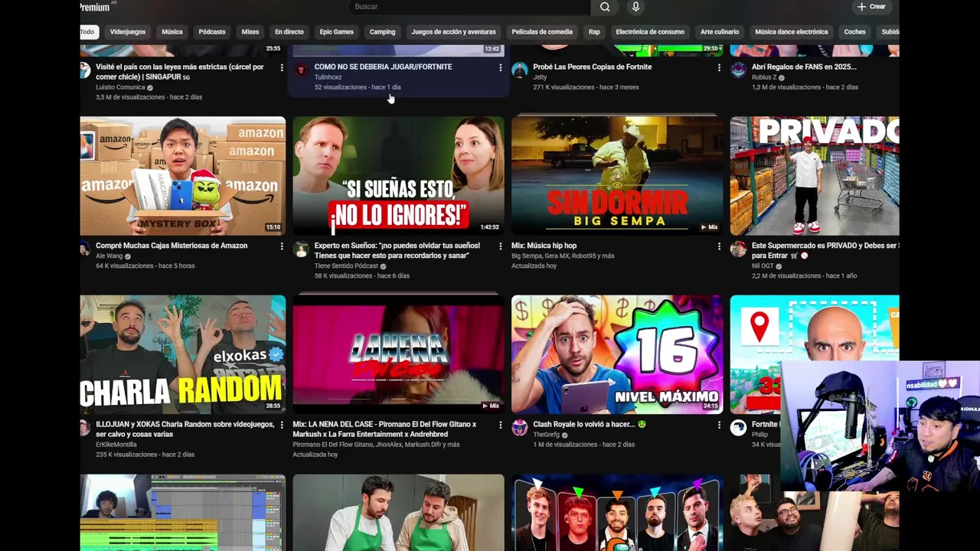Open options for Experto en Sueños video
The width and height of the screenshot is (980, 551).
501,246
